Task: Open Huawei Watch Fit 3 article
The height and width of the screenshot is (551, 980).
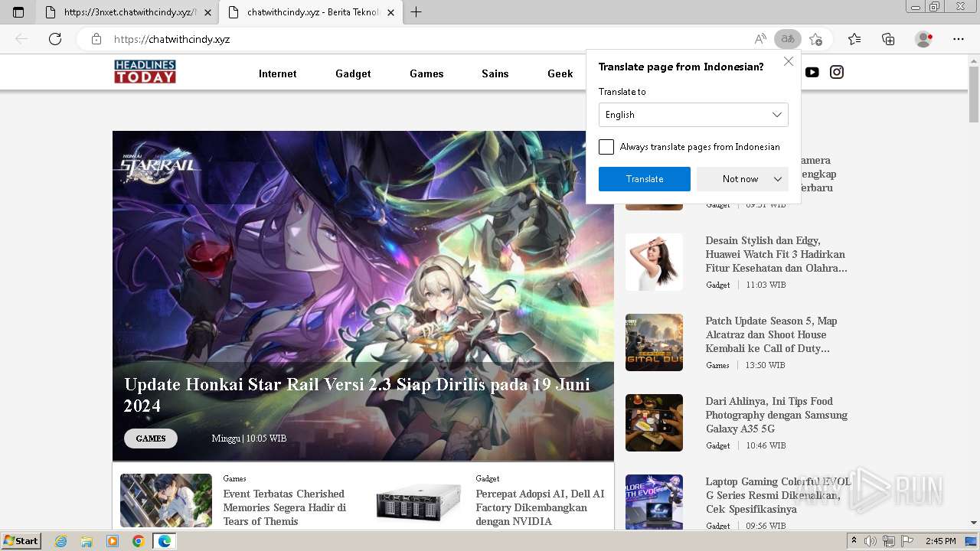Action: click(776, 254)
